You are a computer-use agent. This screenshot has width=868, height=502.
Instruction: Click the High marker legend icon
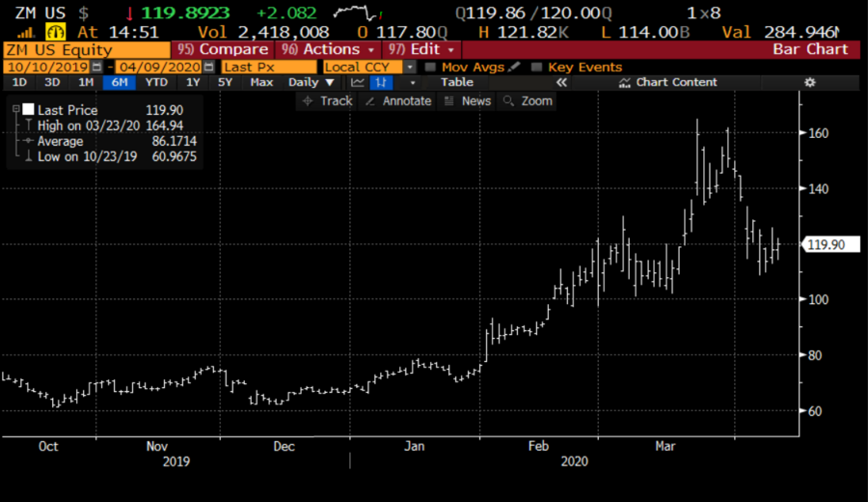[x=28, y=125]
